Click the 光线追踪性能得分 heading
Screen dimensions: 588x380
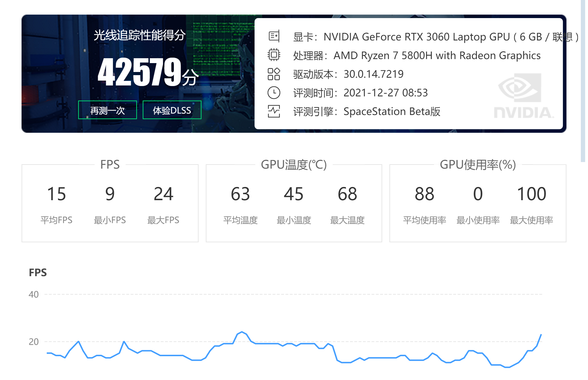140,35
